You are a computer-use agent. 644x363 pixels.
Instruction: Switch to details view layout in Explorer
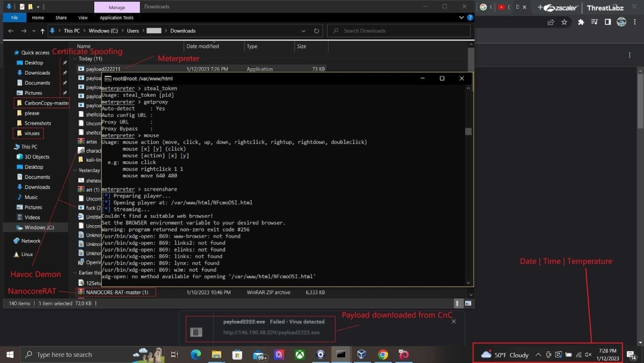click(459, 303)
